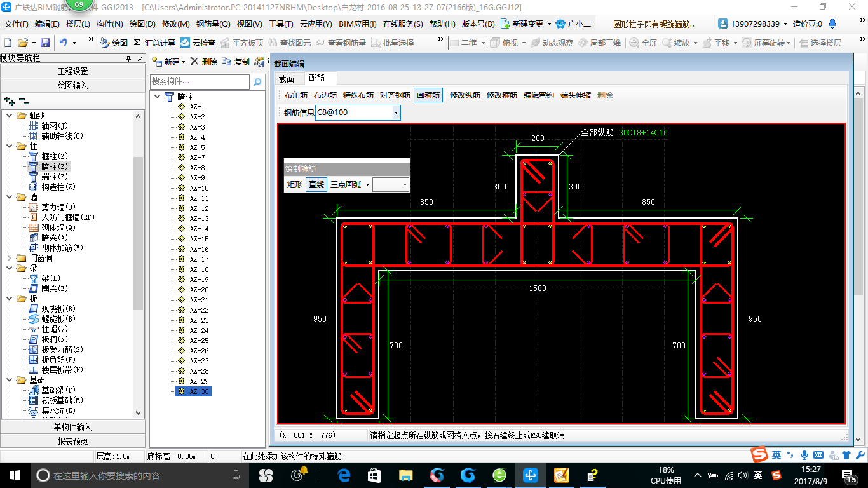Select 辅助轴线(O) auxiliary axis item
868x488 pixels.
(56, 136)
